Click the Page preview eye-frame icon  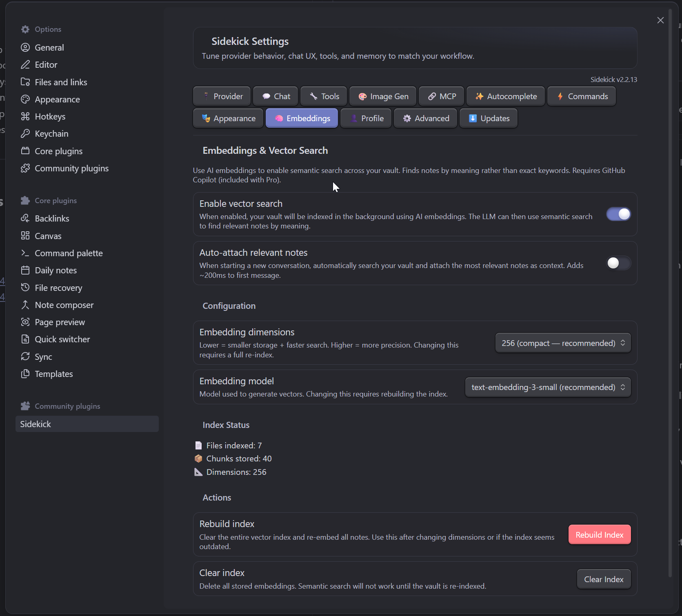tap(25, 322)
